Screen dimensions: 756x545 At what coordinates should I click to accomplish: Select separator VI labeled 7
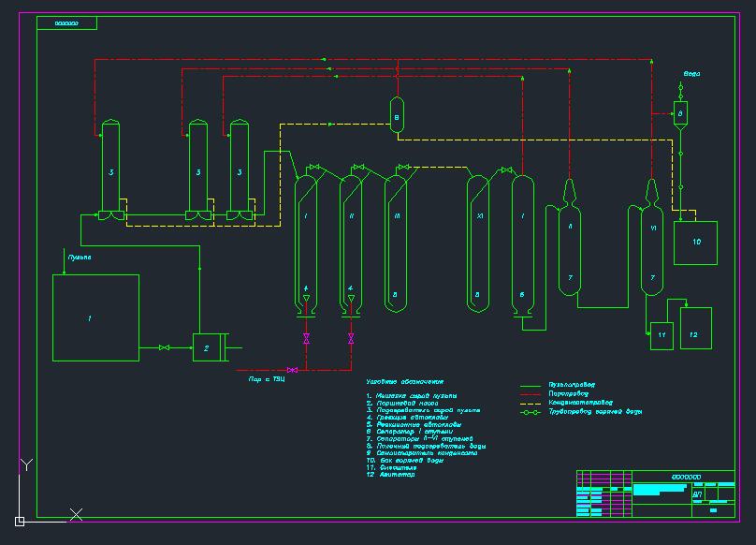pyautogui.click(x=652, y=239)
